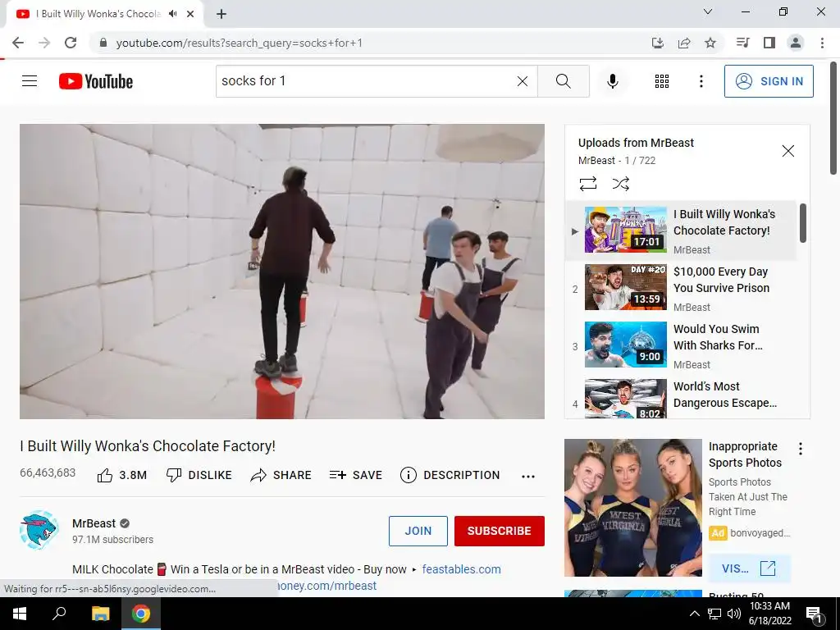The image size is (840, 630).
Task: Open Chrome three-dot menu
Action: pos(822,43)
